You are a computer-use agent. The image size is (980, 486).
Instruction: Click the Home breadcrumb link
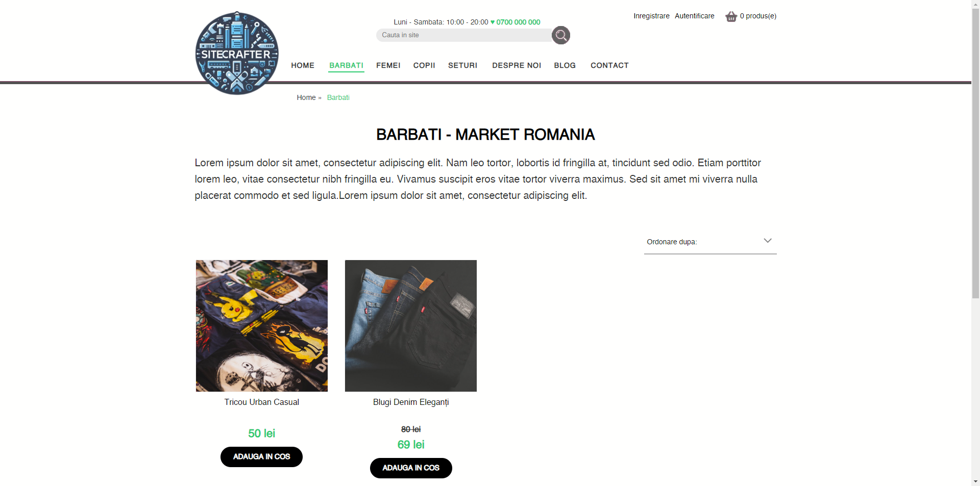tap(306, 97)
